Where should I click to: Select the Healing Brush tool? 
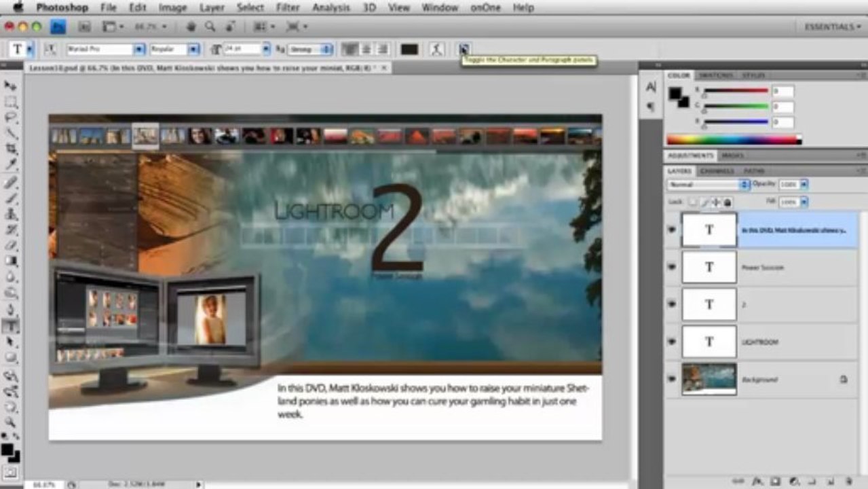tap(11, 183)
